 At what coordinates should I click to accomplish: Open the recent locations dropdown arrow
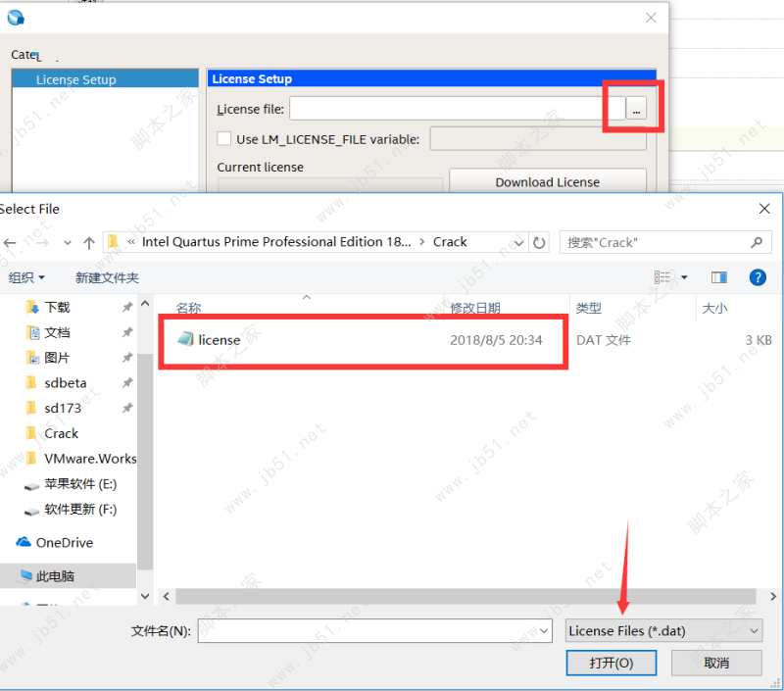pos(68,243)
